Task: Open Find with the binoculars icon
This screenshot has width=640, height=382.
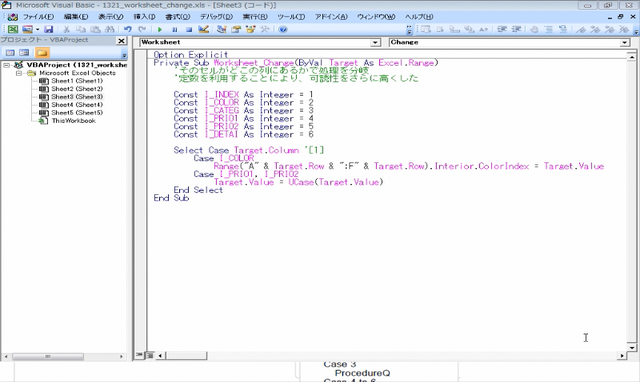Action: click(x=110, y=29)
